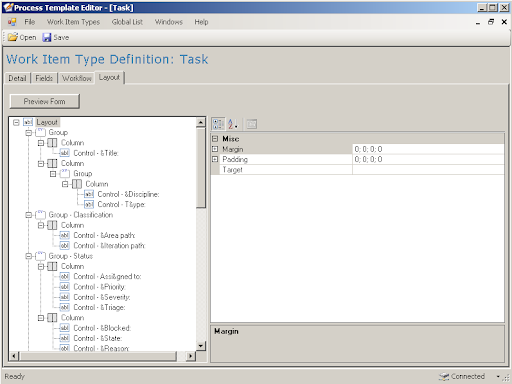Click the Group - Classification folder icon

point(40,215)
